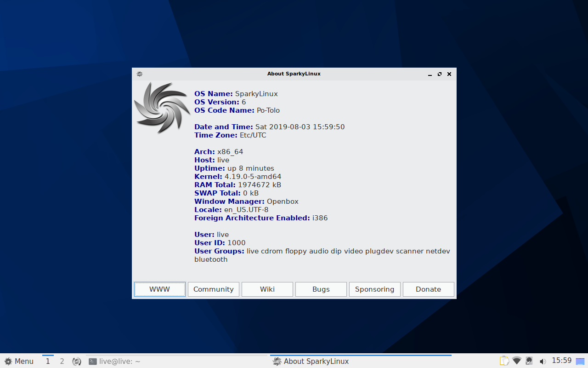This screenshot has width=588, height=368.
Task: Click the Sponsoring button
Action: [375, 289]
